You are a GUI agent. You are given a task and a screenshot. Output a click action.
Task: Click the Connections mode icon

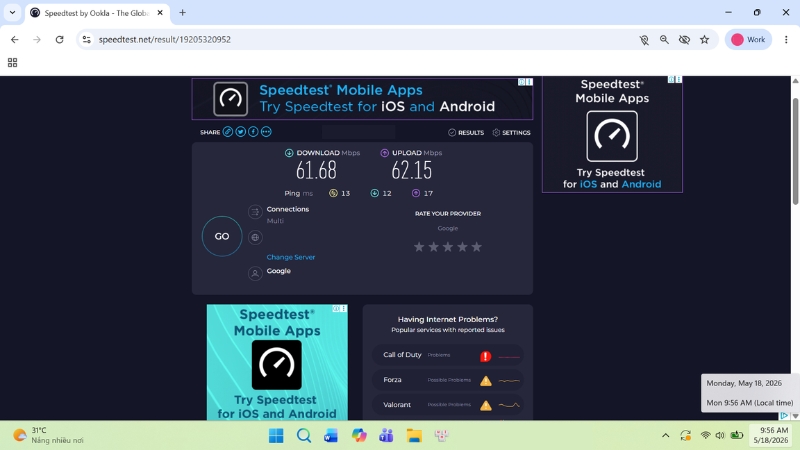[x=255, y=212]
